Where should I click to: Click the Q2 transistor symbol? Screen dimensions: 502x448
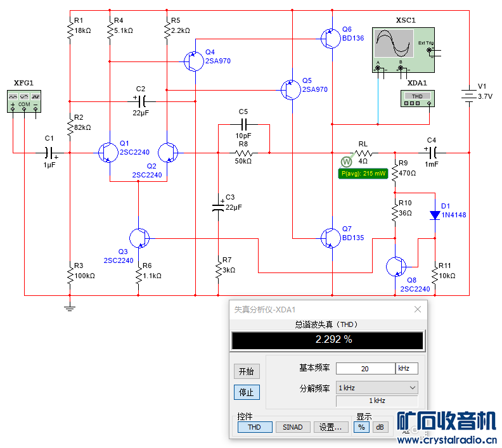169,153
